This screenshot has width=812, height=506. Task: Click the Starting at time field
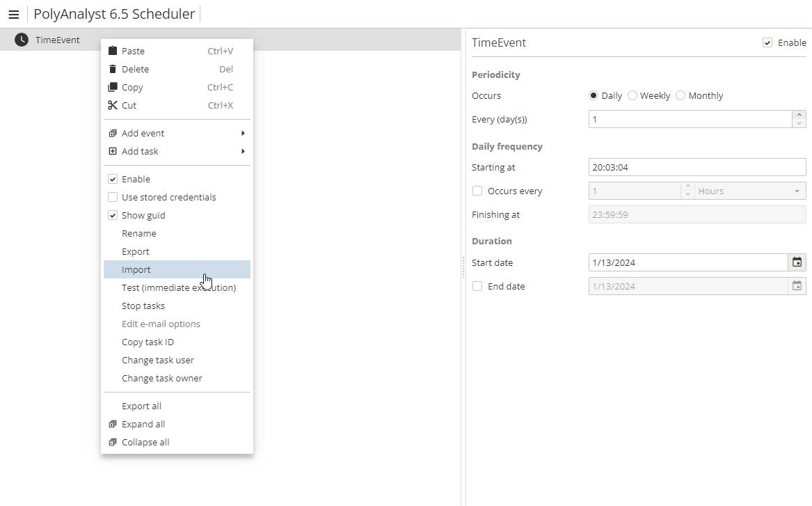(x=696, y=167)
